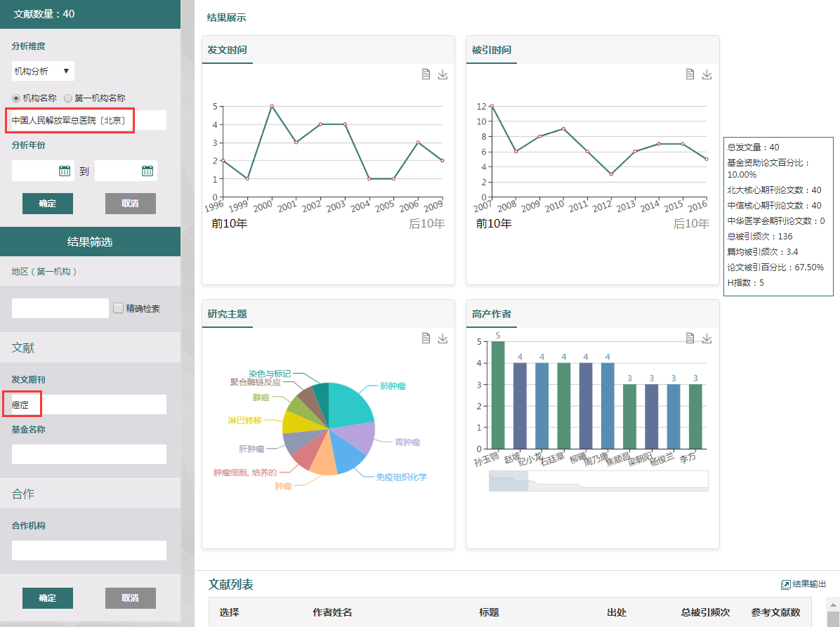840x627 pixels.
Task: Open data view icon in 研究主题 chart
Action: (426, 338)
